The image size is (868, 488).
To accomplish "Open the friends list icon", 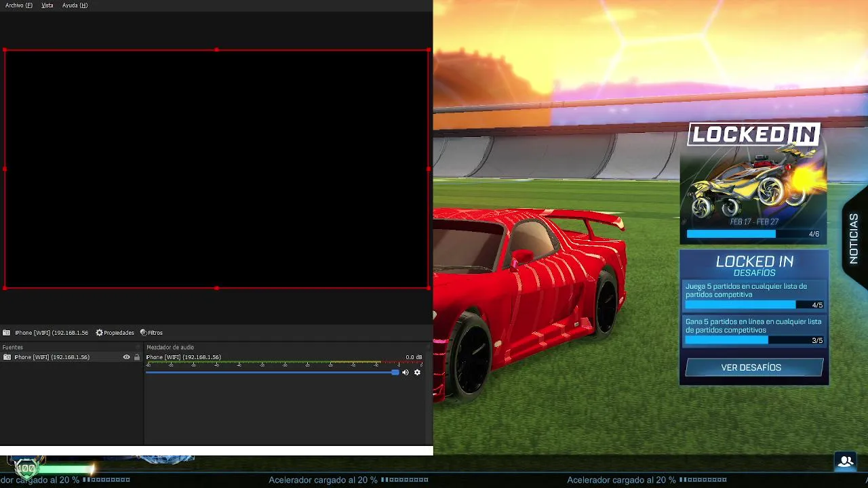I will pyautogui.click(x=846, y=462).
